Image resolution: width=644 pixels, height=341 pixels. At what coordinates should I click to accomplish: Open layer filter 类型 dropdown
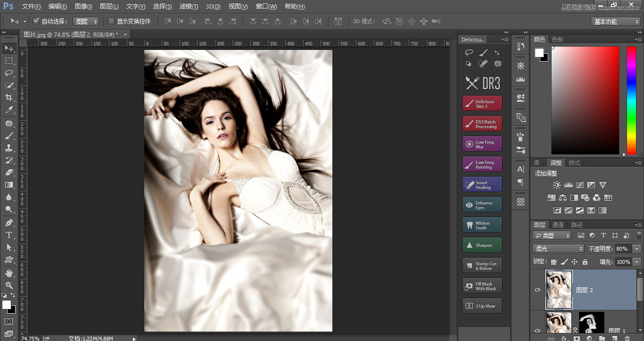[552, 235]
